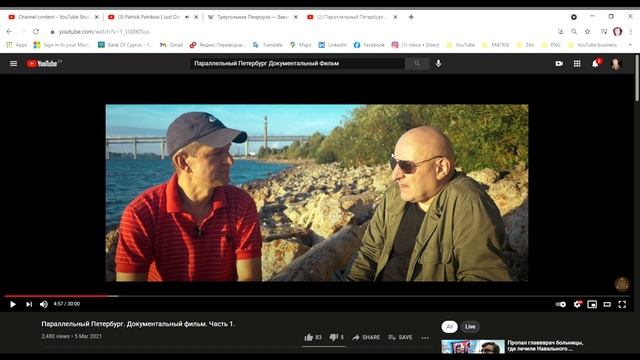Open the Chrome profile avatar
Screen dimensions: 640x360
[617, 31]
